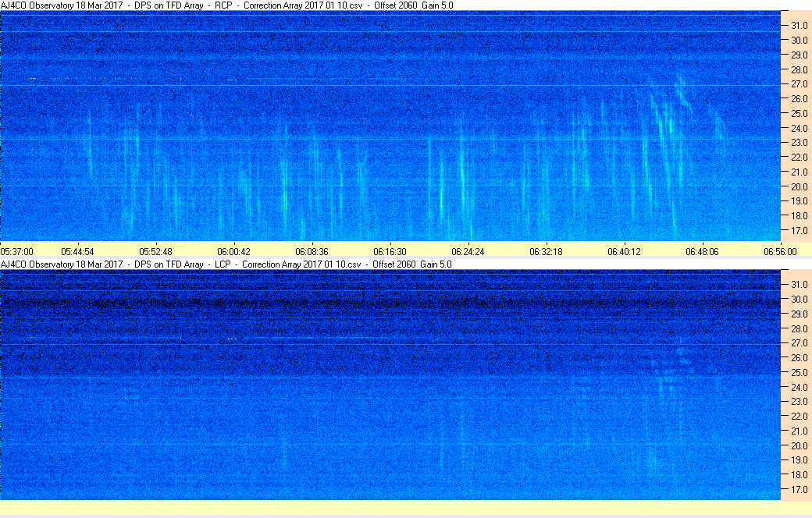This screenshot has height=518, width=812.
Task: Click the 19.0 frequency label in RCP panel
Action: point(799,201)
